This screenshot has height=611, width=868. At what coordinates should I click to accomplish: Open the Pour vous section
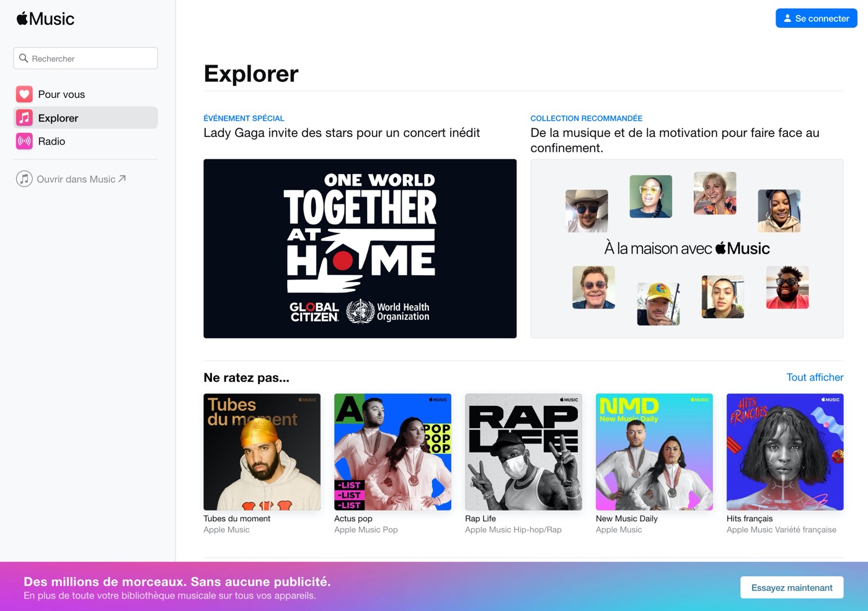(x=86, y=94)
